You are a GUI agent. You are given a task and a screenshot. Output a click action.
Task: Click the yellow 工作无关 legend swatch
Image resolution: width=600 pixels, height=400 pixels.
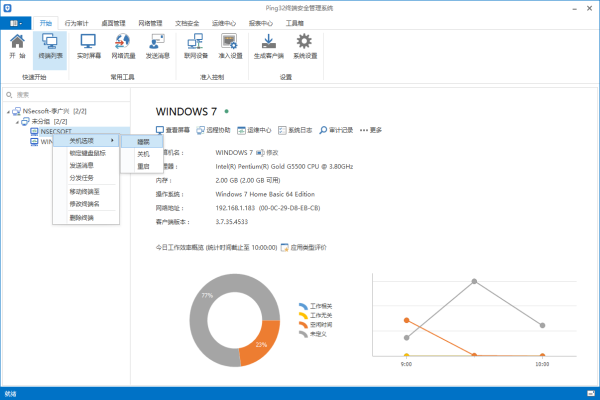(303, 315)
